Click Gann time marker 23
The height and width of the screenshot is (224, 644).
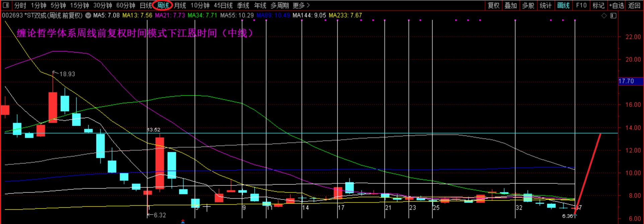412,208
